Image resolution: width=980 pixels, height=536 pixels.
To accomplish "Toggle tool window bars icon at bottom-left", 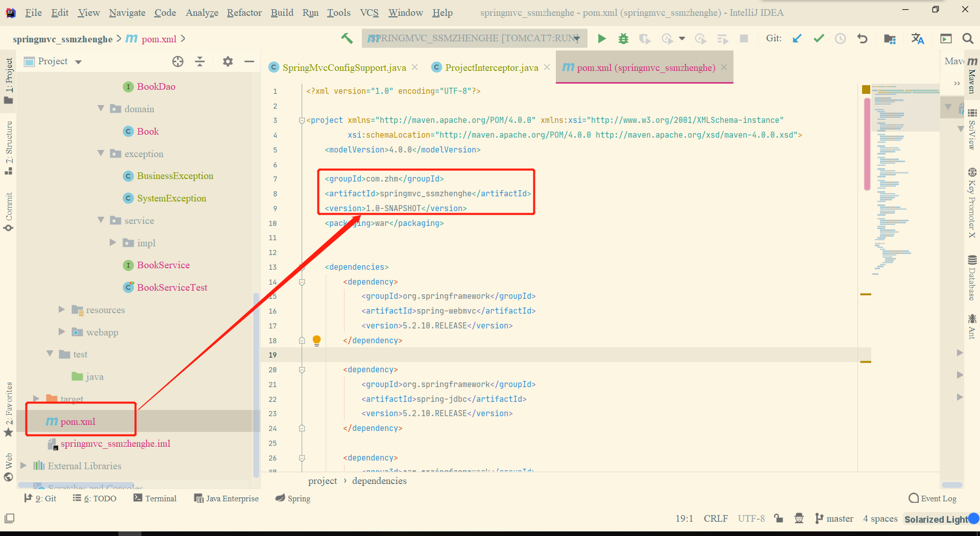I will coord(9,519).
